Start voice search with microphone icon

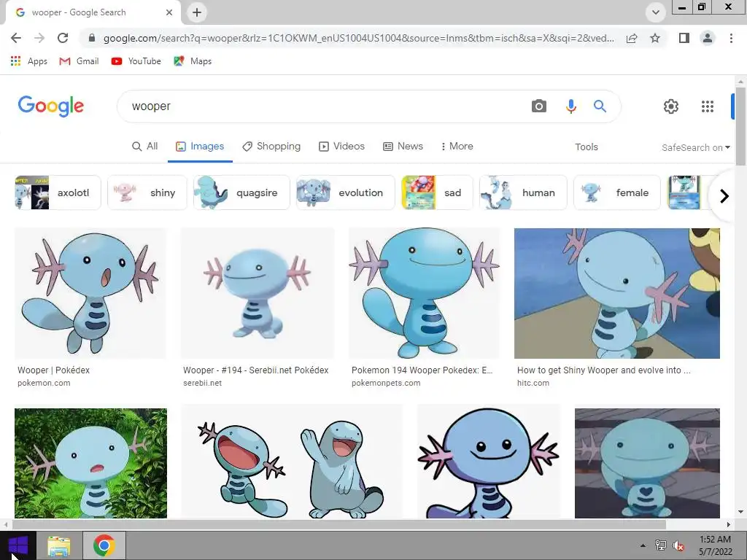point(570,106)
